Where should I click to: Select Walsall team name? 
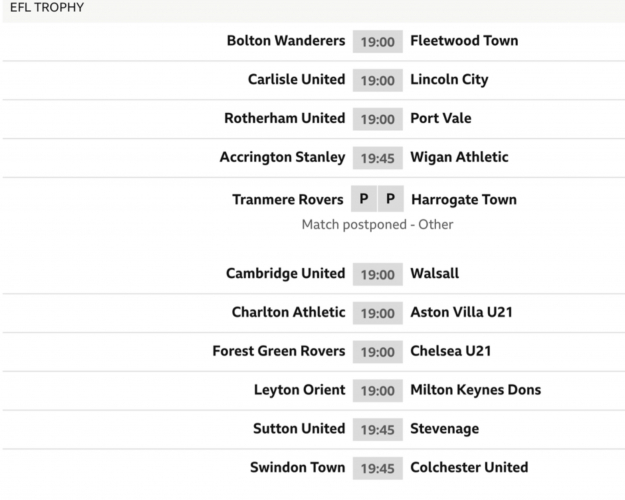434,273
